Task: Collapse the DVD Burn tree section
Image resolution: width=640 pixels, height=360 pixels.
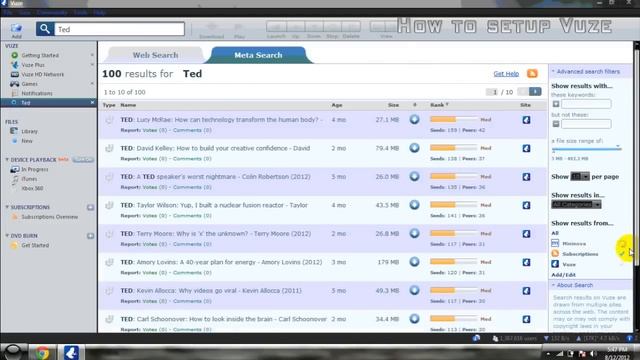Action: coord(7,236)
